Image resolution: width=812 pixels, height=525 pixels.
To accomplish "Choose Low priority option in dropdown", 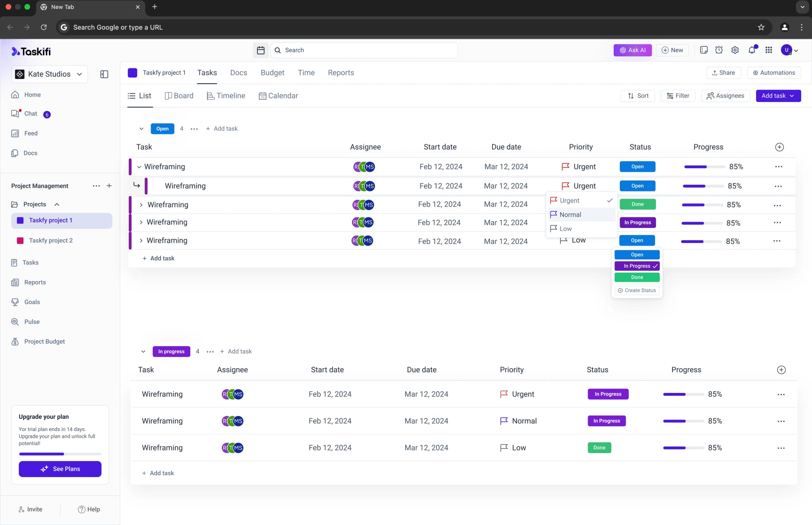I will [x=565, y=229].
